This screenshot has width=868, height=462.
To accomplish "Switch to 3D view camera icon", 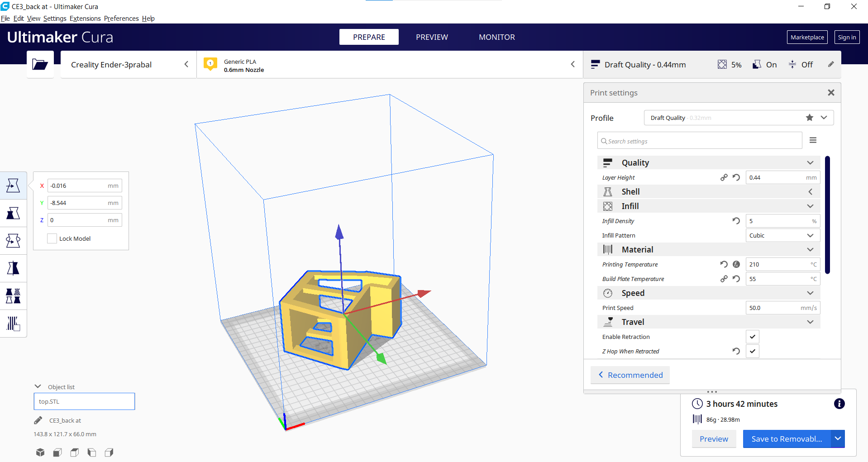I will tap(40, 452).
